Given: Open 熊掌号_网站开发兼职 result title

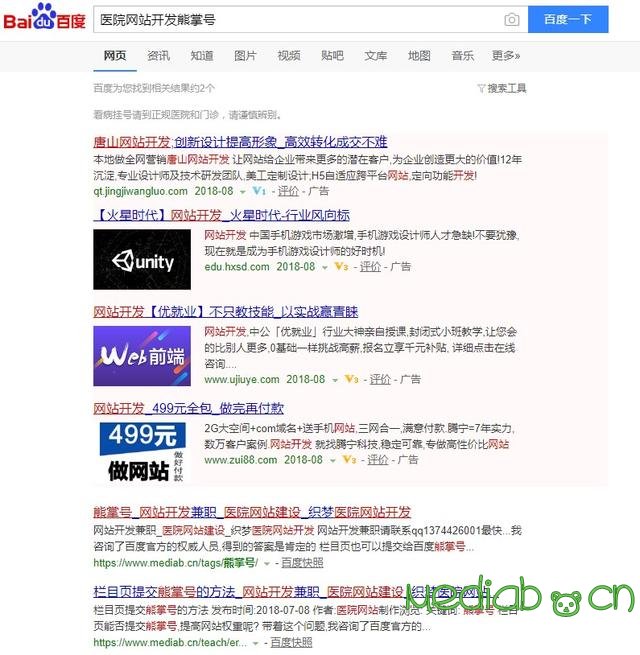Looking at the screenshot, I should (252, 512).
